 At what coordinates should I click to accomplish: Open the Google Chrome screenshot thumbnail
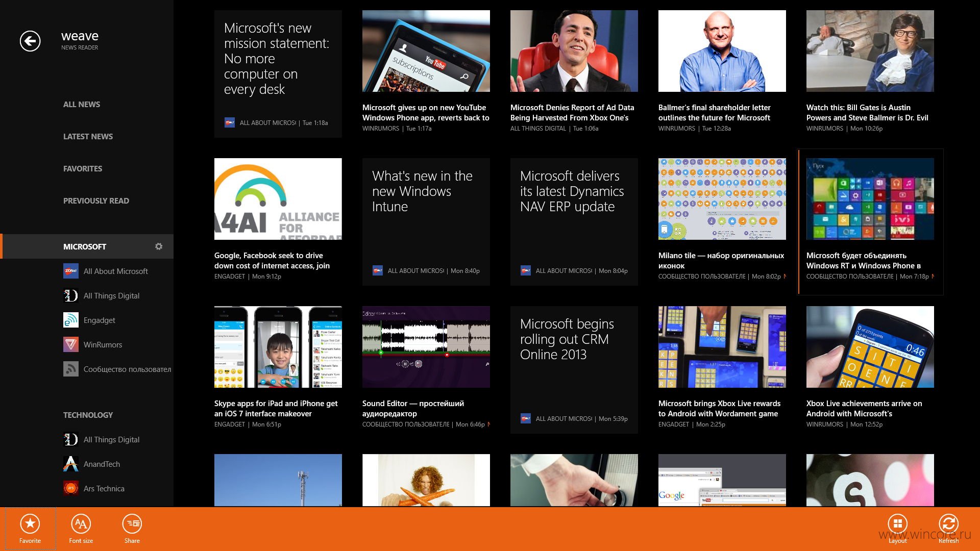(x=722, y=480)
